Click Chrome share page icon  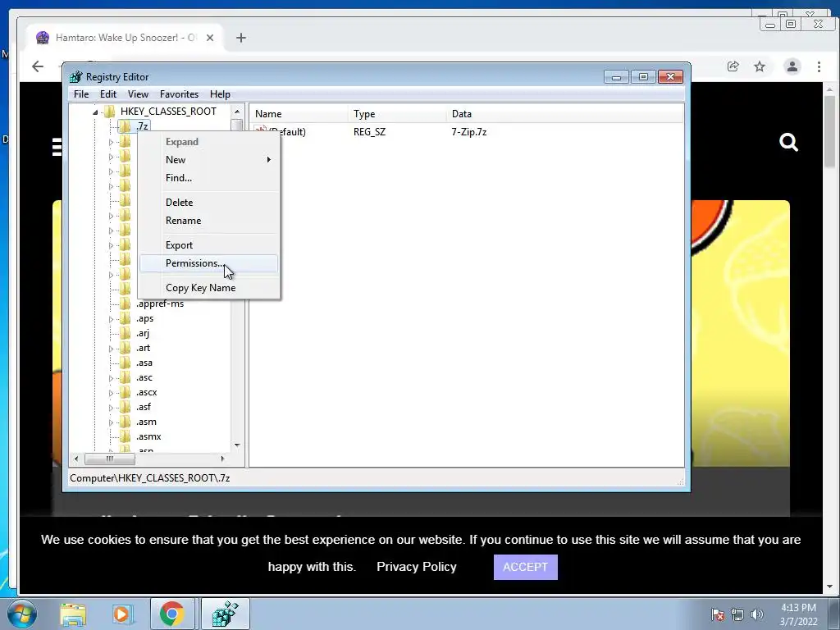[x=733, y=66]
